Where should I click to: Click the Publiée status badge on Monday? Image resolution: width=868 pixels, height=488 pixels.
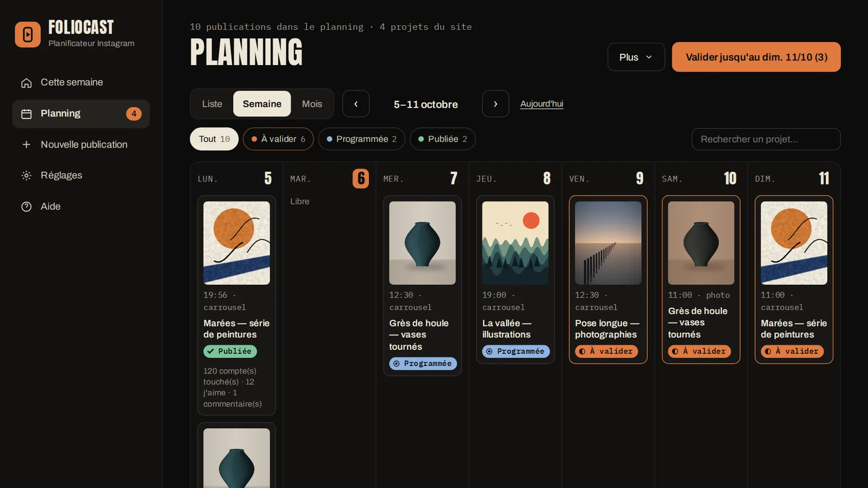point(230,351)
